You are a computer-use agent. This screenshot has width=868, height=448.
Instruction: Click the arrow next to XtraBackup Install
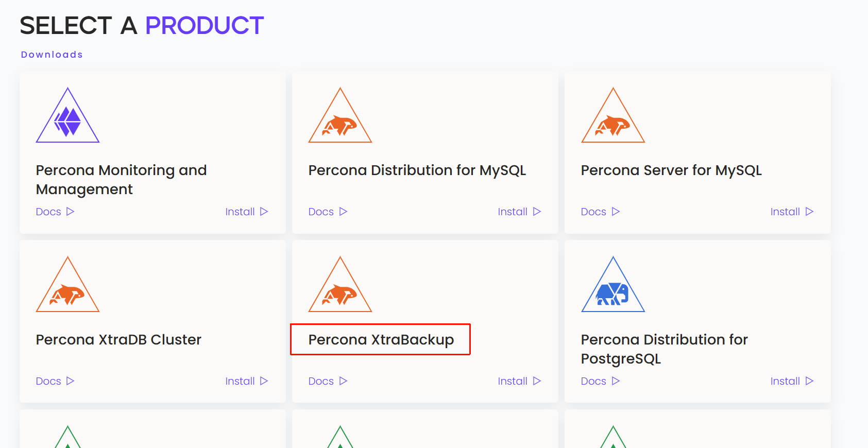point(537,381)
